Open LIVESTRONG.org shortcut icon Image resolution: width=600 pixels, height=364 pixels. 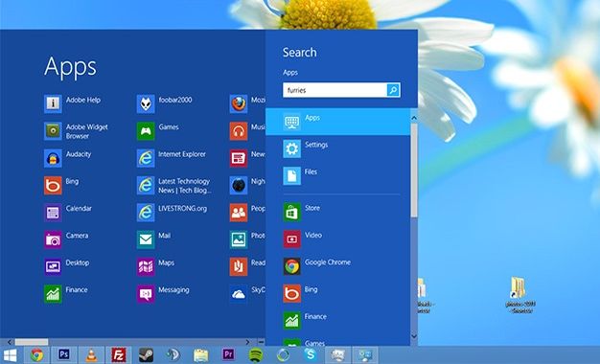(x=146, y=213)
